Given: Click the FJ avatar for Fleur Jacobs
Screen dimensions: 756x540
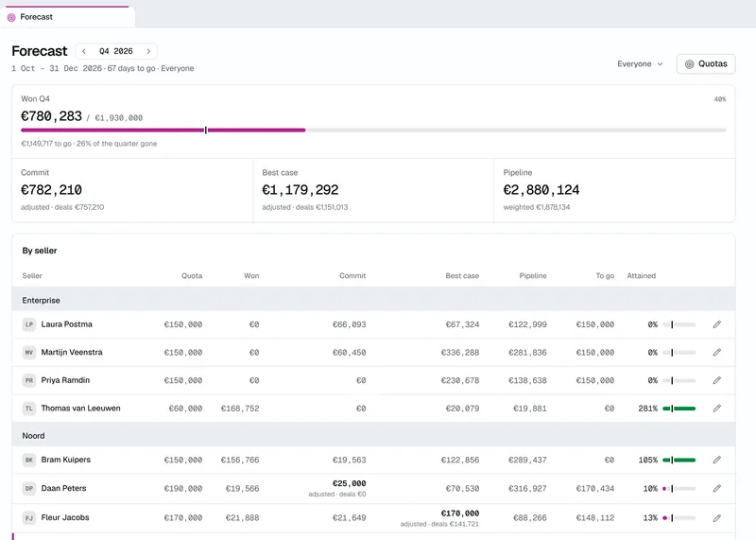Looking at the screenshot, I should (29, 518).
